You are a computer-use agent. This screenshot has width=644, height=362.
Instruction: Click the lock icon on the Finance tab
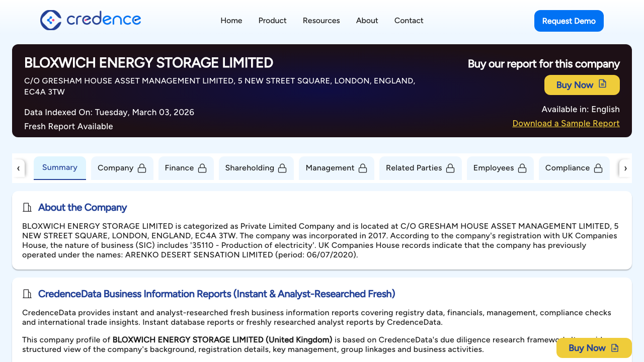[x=203, y=168]
